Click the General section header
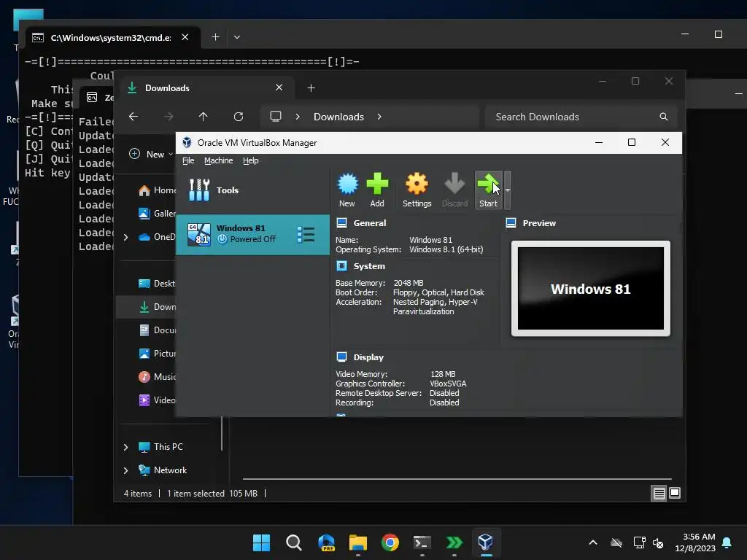The height and width of the screenshot is (560, 747). [x=369, y=223]
